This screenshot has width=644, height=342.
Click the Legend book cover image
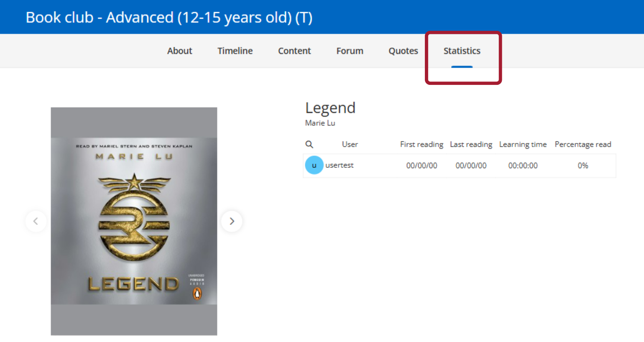tap(134, 221)
